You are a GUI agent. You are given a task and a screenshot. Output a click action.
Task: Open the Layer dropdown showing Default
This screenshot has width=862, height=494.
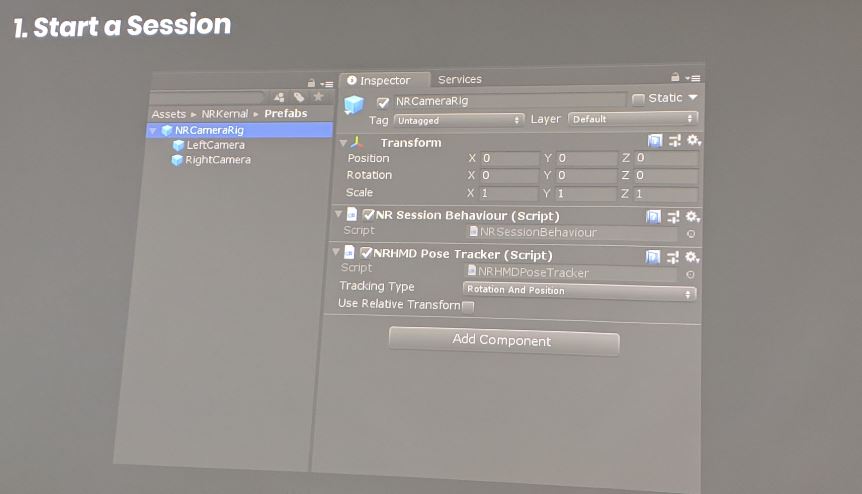632,119
